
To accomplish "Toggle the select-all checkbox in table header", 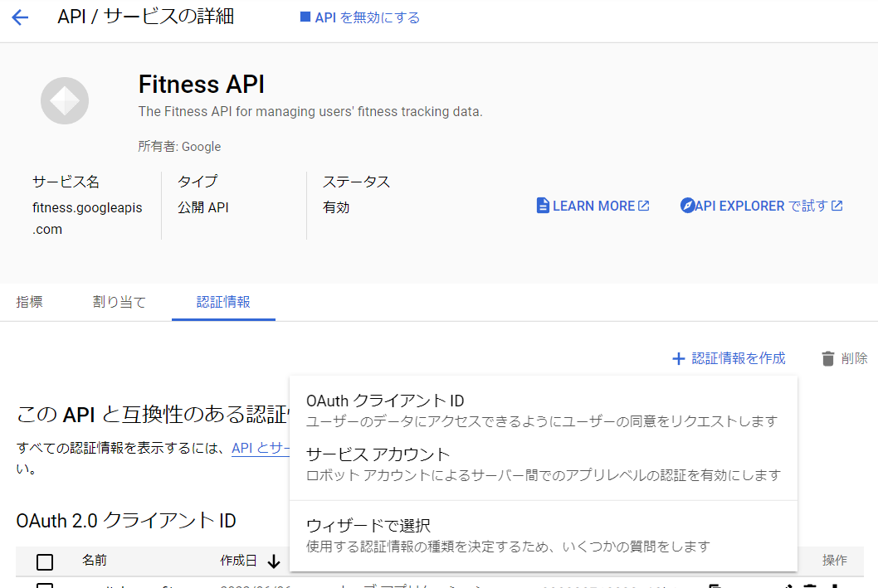I will 45,561.
